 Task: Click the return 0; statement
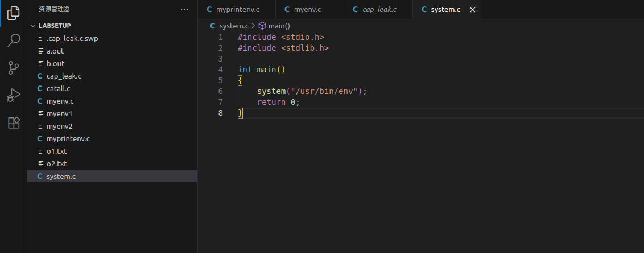point(279,101)
